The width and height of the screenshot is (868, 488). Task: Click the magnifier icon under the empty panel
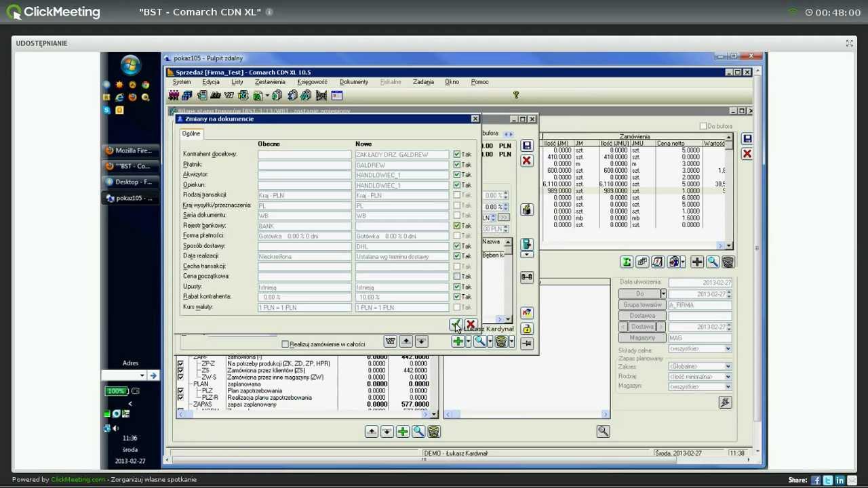pyautogui.click(x=603, y=431)
